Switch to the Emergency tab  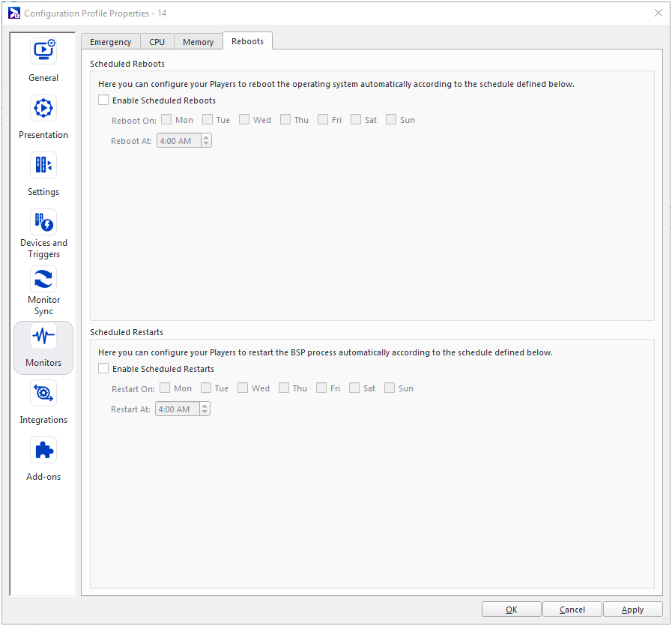[110, 42]
